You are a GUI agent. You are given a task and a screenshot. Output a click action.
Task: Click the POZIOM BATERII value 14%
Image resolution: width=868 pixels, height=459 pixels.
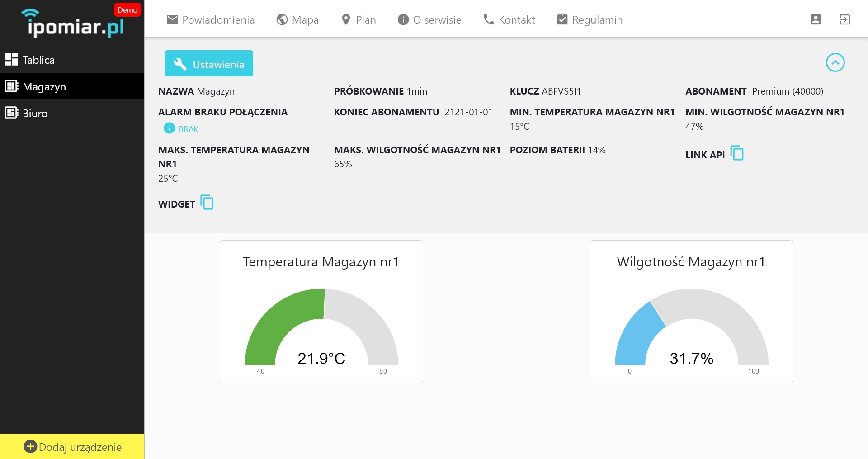(x=597, y=150)
